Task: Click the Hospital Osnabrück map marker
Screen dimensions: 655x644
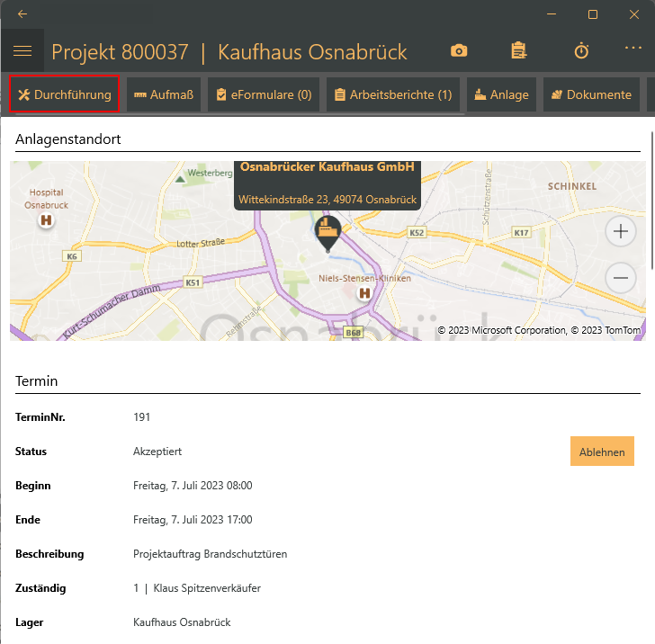Action: [46, 219]
